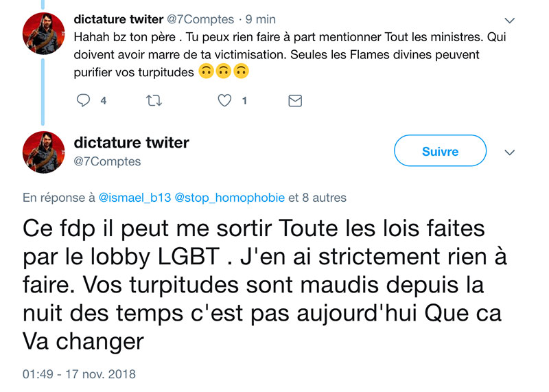
Task: Click the reply count "4"
Action: click(103, 101)
